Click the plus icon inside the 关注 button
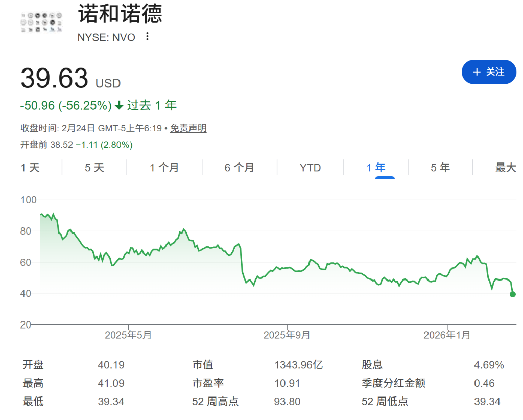Image resolution: width=523 pixels, height=420 pixels. point(477,72)
